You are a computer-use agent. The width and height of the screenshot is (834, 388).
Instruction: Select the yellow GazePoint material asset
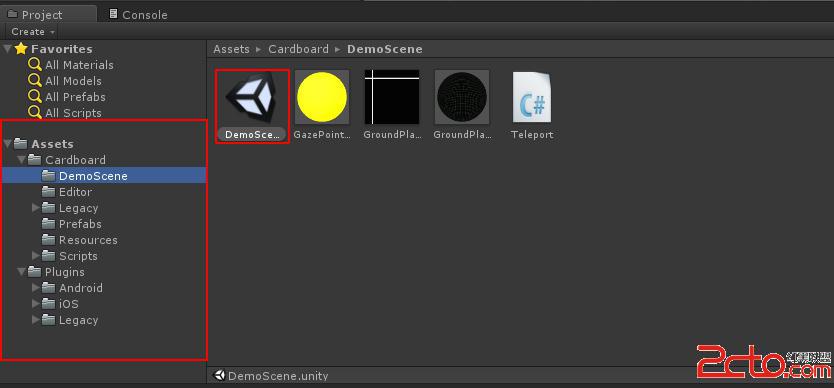(x=322, y=97)
